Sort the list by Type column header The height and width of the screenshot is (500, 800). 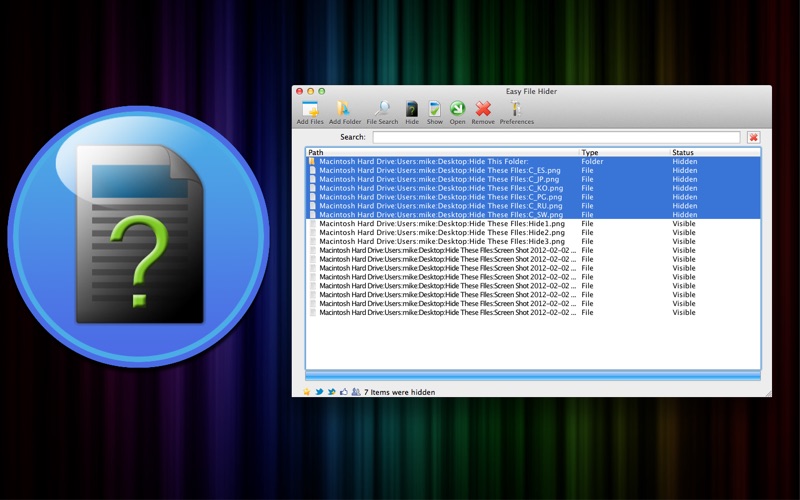623,152
